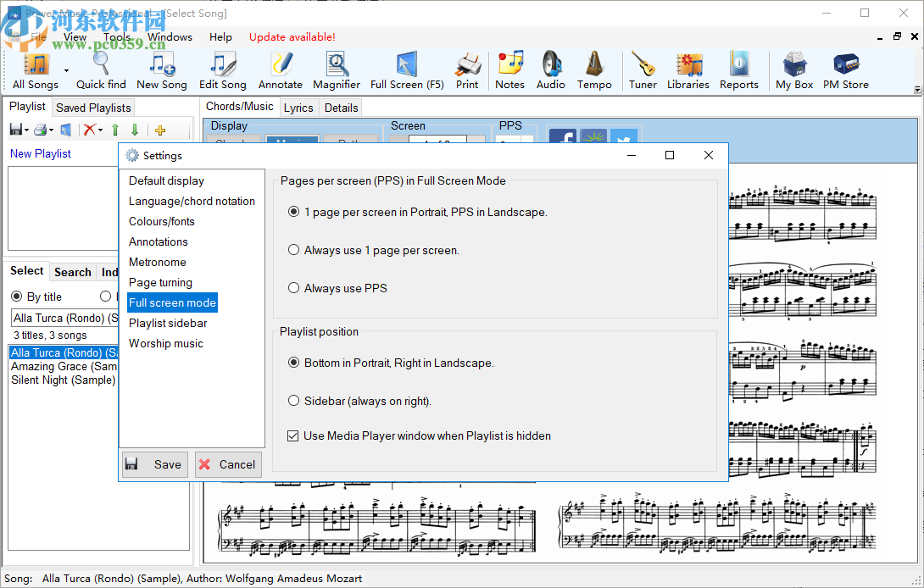Uncheck 'Use Media Player window' checkbox
The height and width of the screenshot is (588, 924).
[293, 436]
